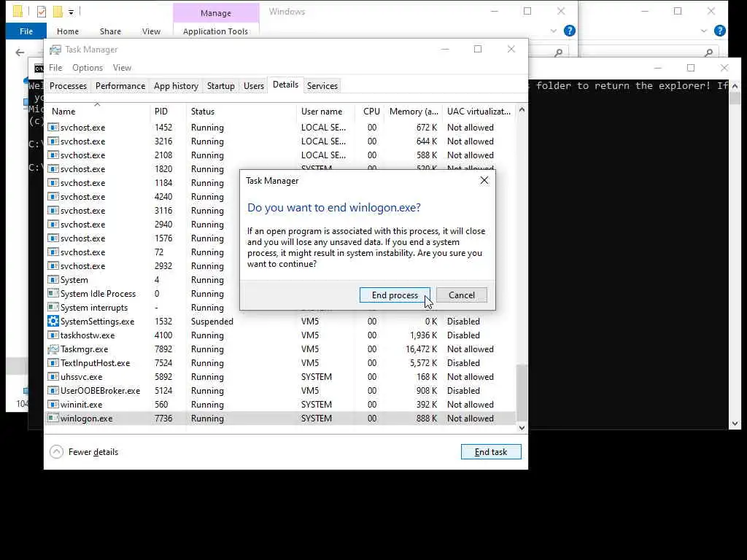Click the End task button
747x560 pixels.
pyautogui.click(x=491, y=452)
